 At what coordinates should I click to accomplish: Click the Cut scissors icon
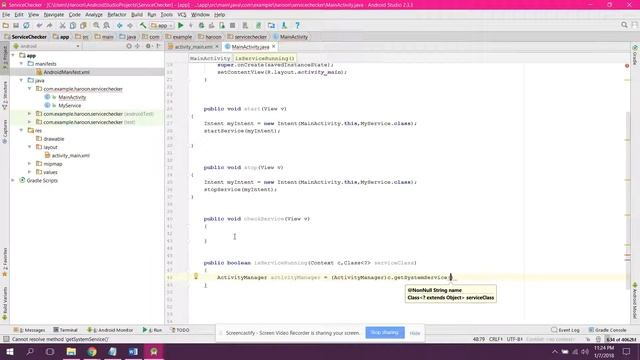62,25
